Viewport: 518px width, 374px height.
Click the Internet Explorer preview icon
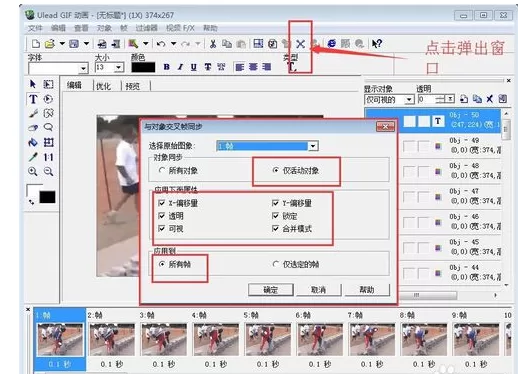coord(332,43)
